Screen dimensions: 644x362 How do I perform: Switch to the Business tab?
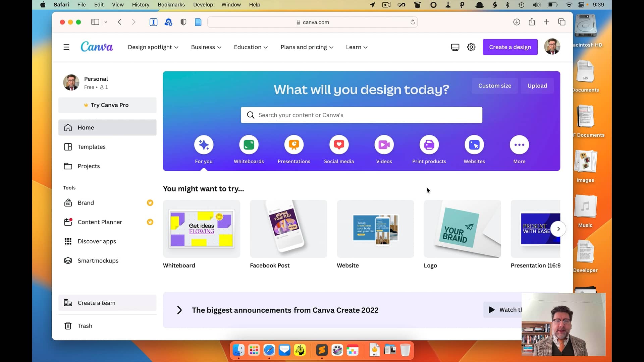[x=206, y=47]
